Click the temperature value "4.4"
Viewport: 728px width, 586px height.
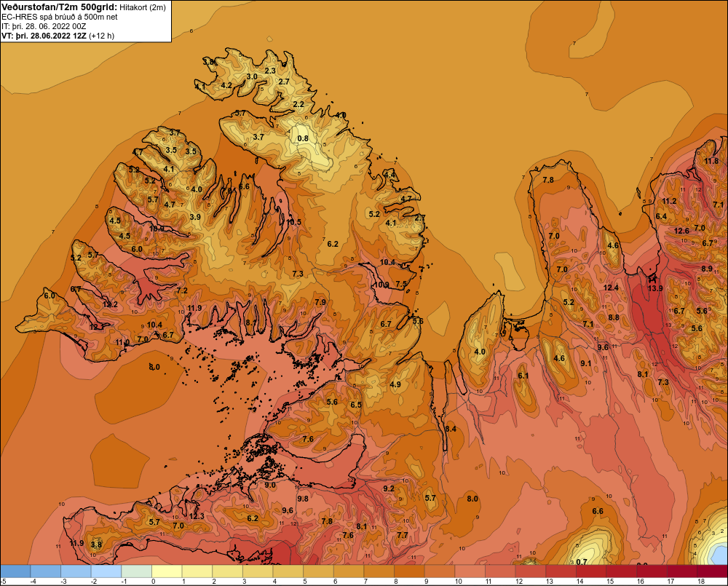[389, 175]
